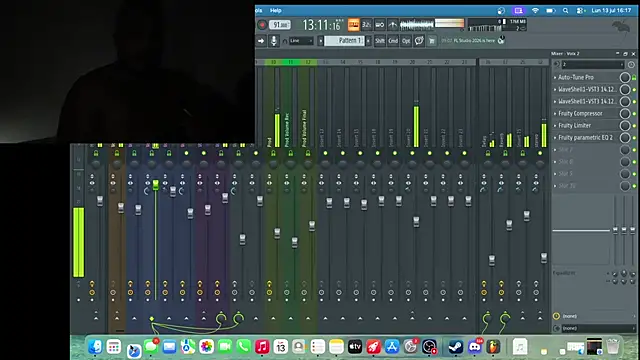
Task: Toggle the Fruity Limiter enable LED
Action: coord(634,126)
